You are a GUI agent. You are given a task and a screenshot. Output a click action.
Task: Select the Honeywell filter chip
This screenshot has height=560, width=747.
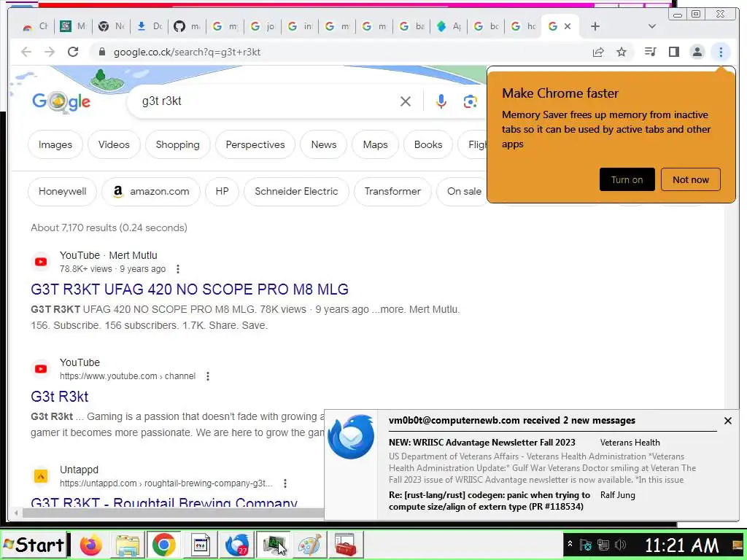[63, 192]
